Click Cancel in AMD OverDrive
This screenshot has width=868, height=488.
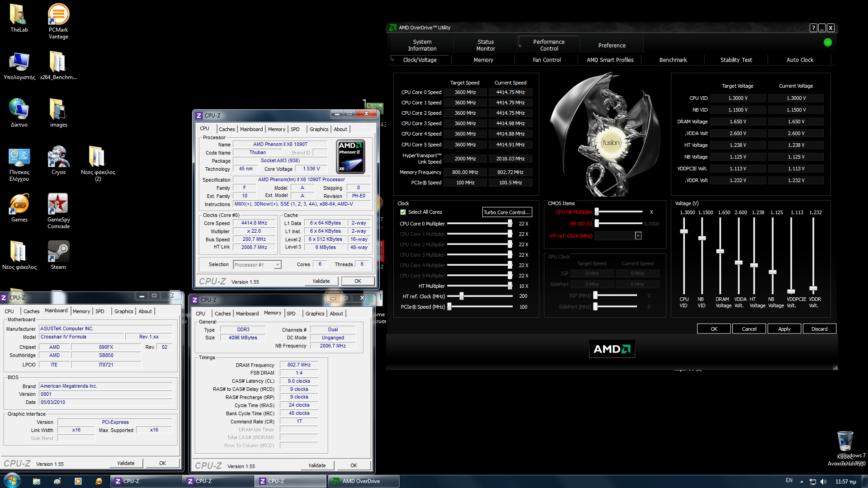(749, 329)
